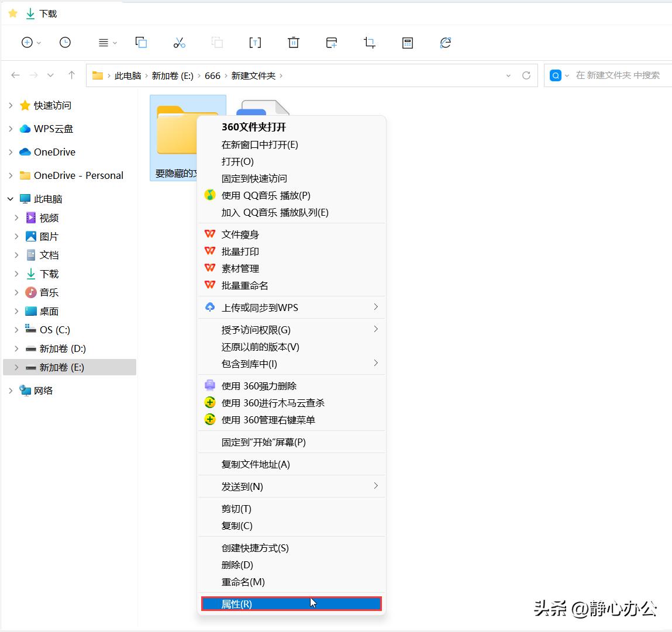Click the OneDrive cloud icon in the sidebar
Screen dimensions: 672x632
point(25,151)
